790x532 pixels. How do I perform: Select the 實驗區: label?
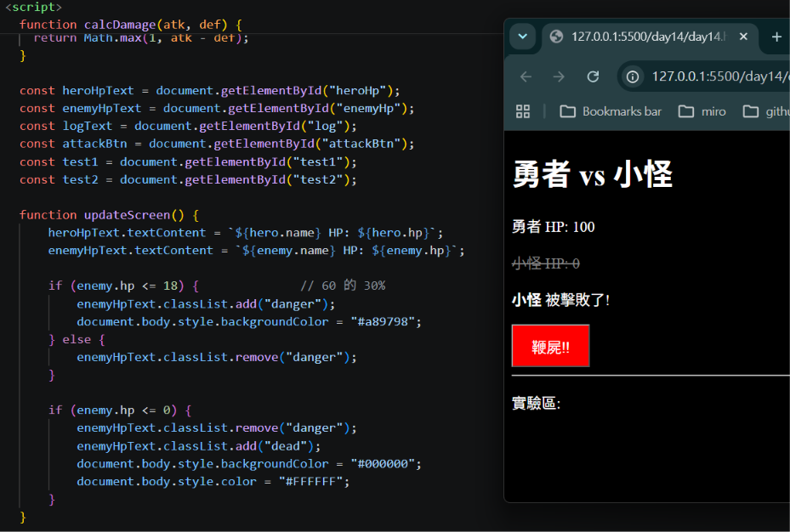536,403
